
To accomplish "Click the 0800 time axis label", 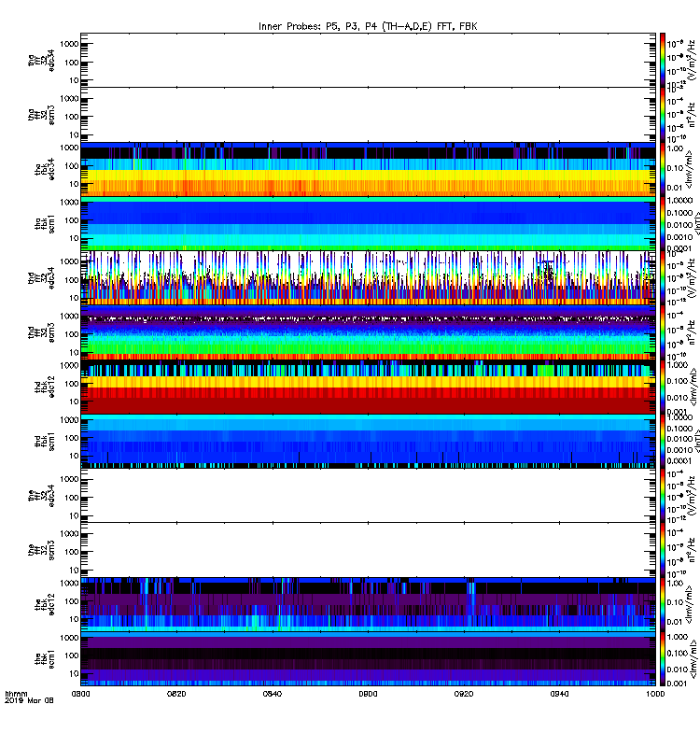I will click(80, 694).
